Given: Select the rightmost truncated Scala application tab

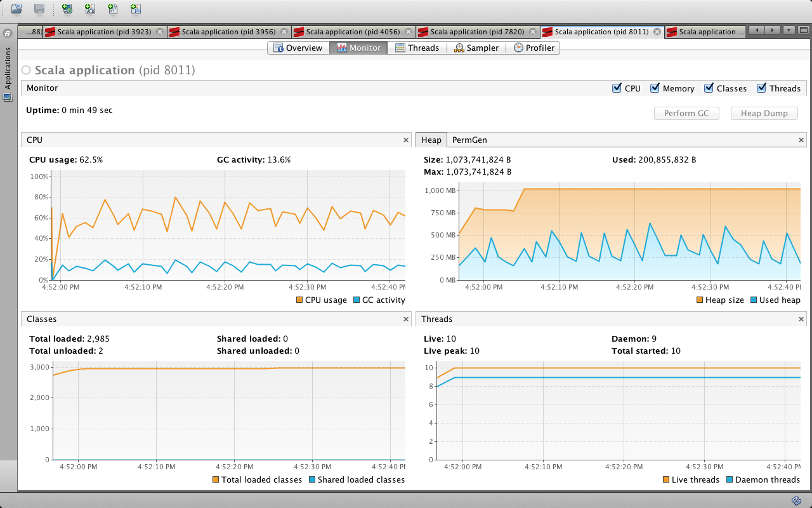Looking at the screenshot, I should (705, 32).
